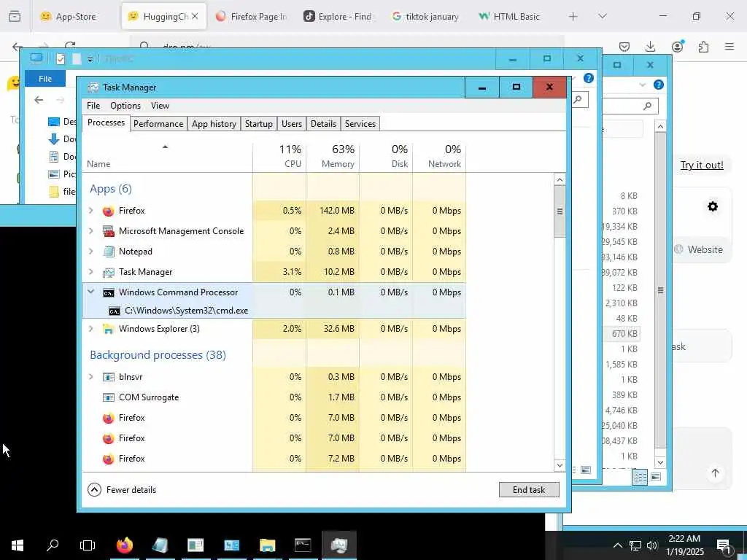The height and width of the screenshot is (560, 747).
Task: Expand the blnsvr process group
Action: point(91,377)
